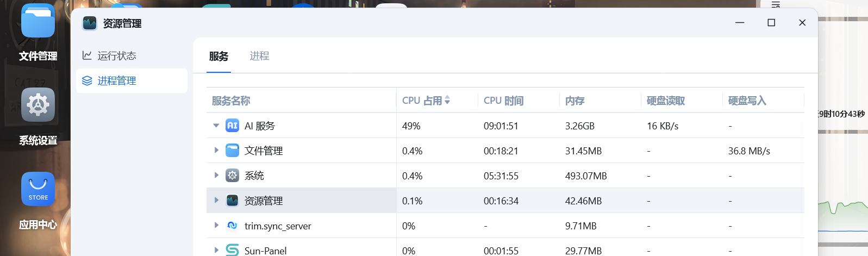Select 进程管理 in the sidebar
Image resolution: width=868 pixels, height=256 pixels.
pos(116,80)
